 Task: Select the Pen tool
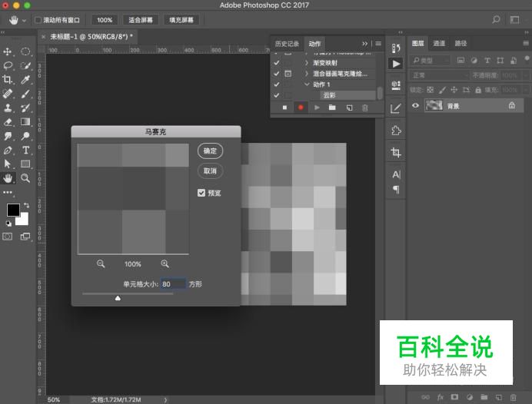8,150
